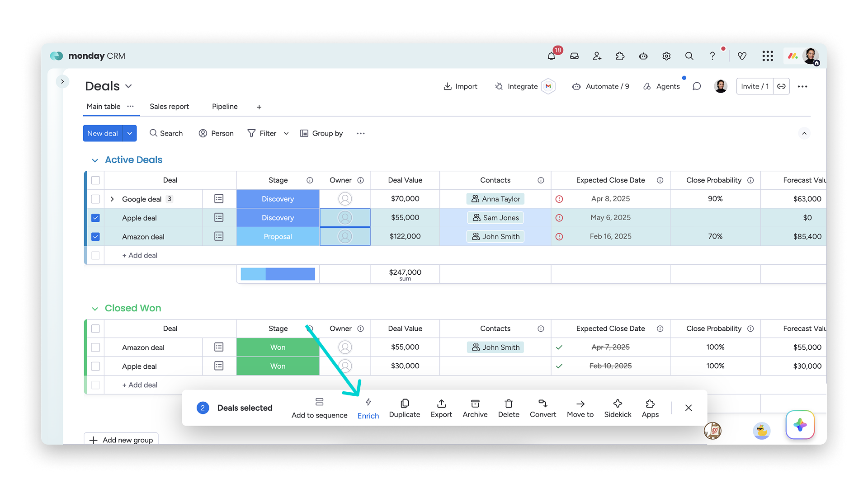Collapse the Closed Won group

[x=95, y=309]
